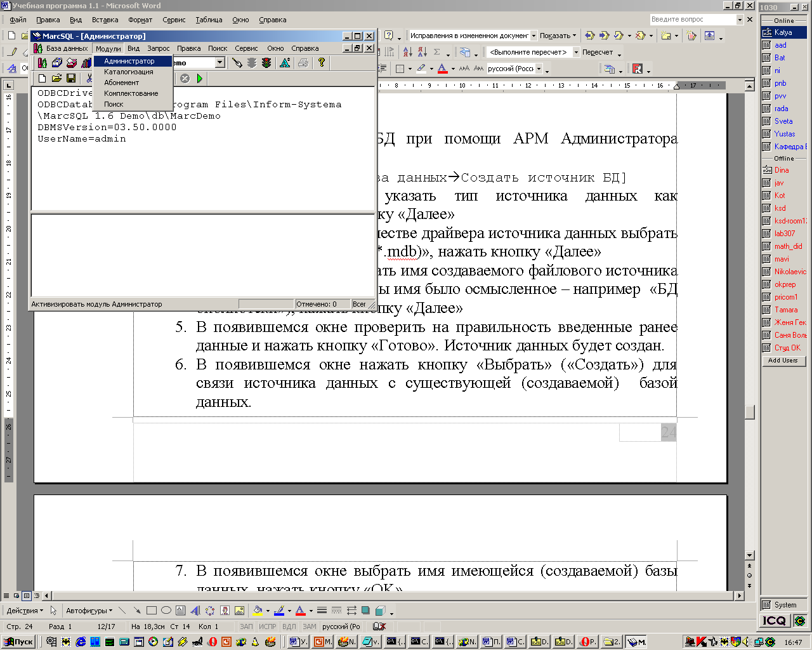Select ICQ contact Katya
Screen dimensions: 812x650
(x=783, y=32)
